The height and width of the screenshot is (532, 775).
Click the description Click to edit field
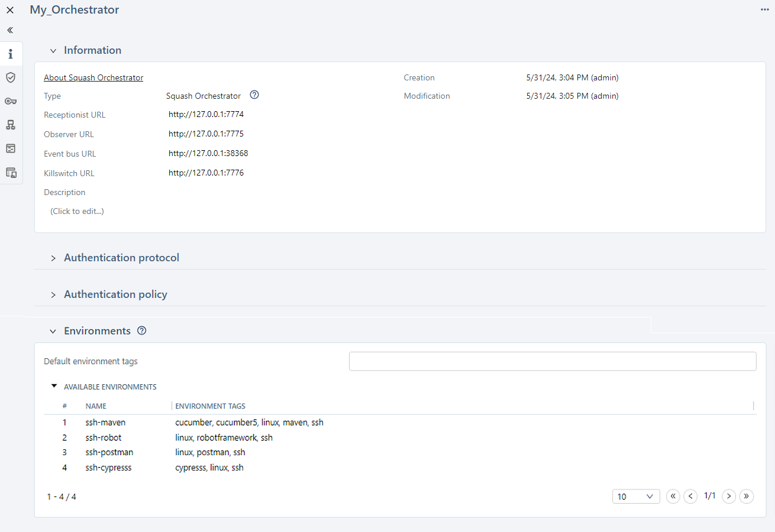point(76,210)
